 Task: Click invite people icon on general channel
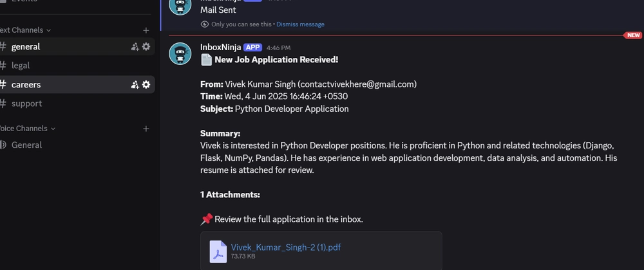coord(135,47)
